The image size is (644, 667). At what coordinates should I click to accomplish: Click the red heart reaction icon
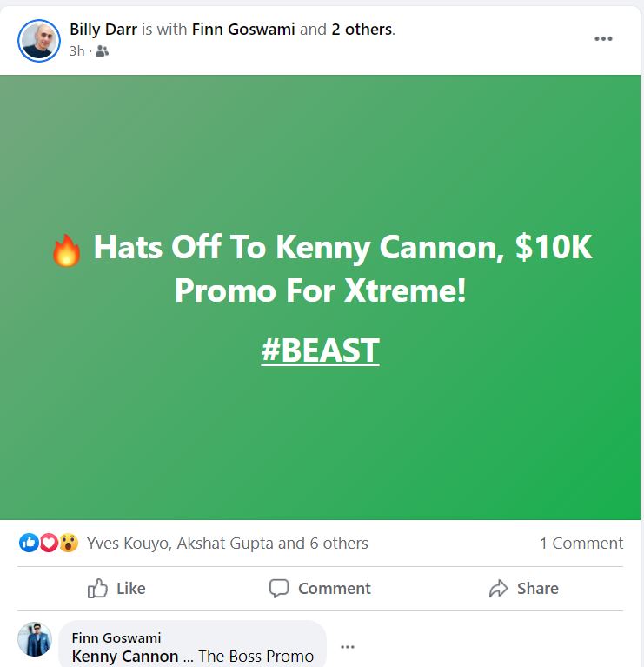[x=49, y=543]
